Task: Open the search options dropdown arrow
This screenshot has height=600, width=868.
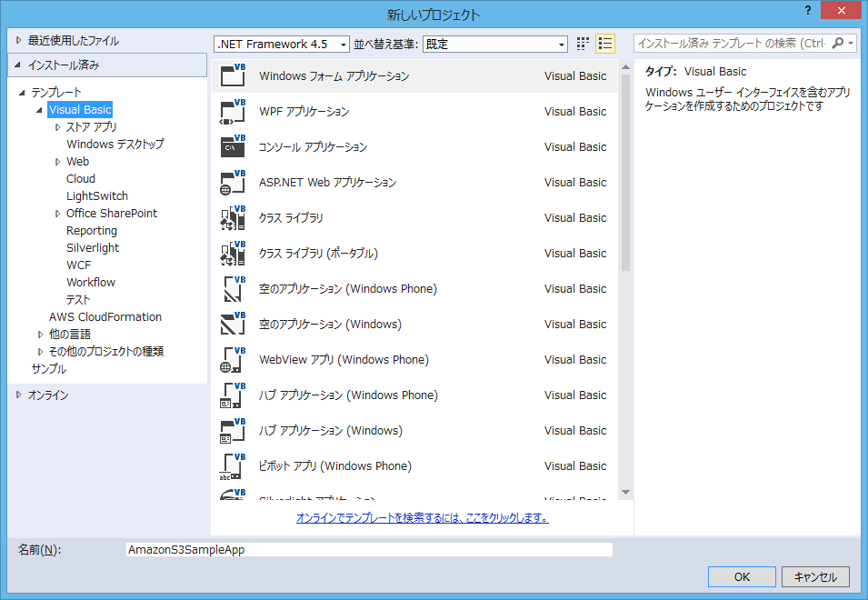Action: (x=851, y=43)
